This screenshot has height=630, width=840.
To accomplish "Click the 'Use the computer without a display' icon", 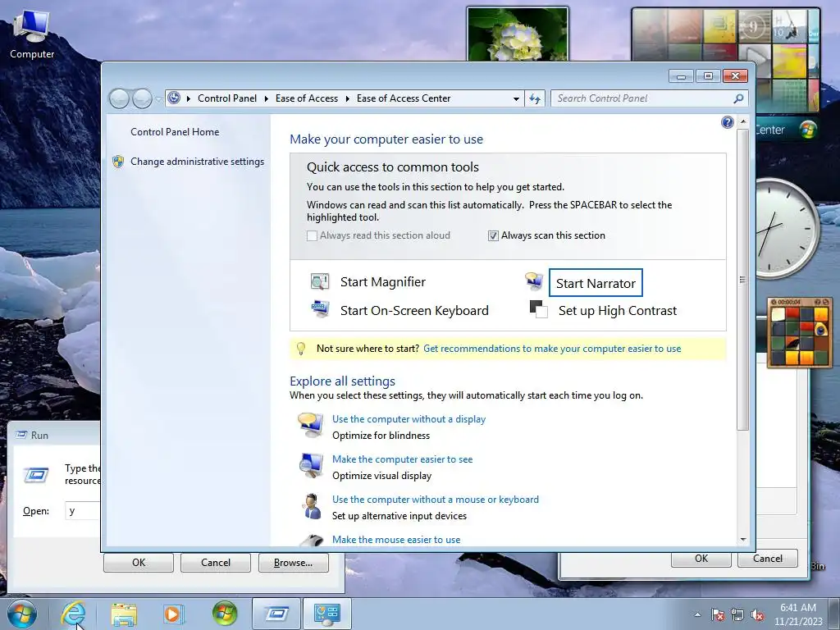I will tap(311, 426).
